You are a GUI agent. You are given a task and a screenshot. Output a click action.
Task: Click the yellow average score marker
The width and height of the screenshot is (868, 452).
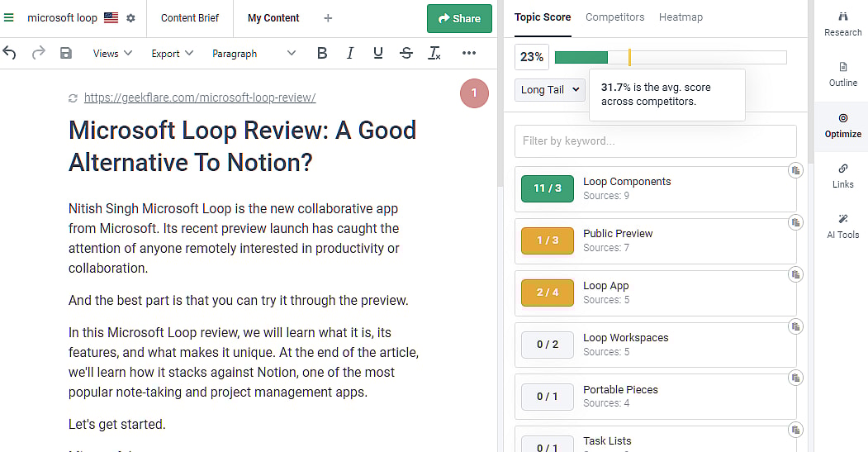tap(629, 57)
